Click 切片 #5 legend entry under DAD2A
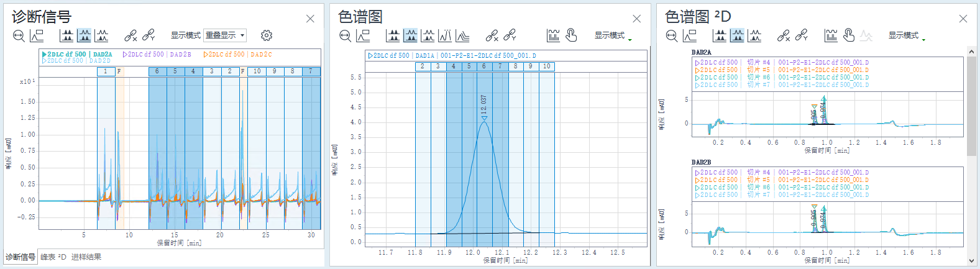Viewport: 980px width, 269px height. pyautogui.click(x=782, y=70)
